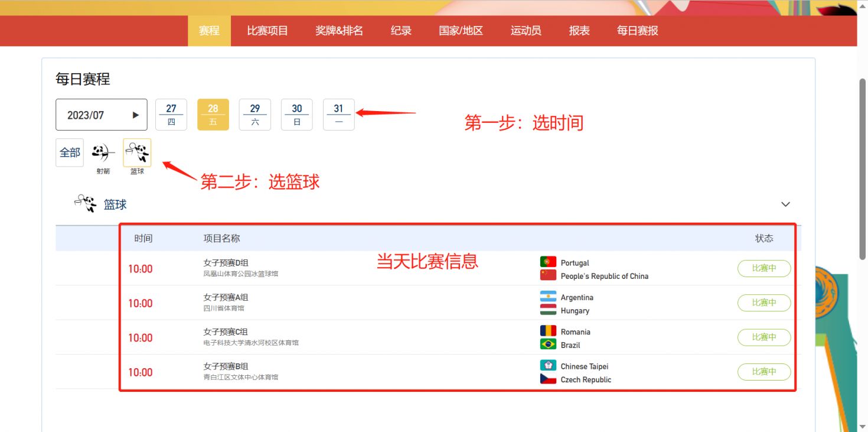Click the Brazil flag icon
This screenshot has width=868, height=432.
[x=548, y=344]
